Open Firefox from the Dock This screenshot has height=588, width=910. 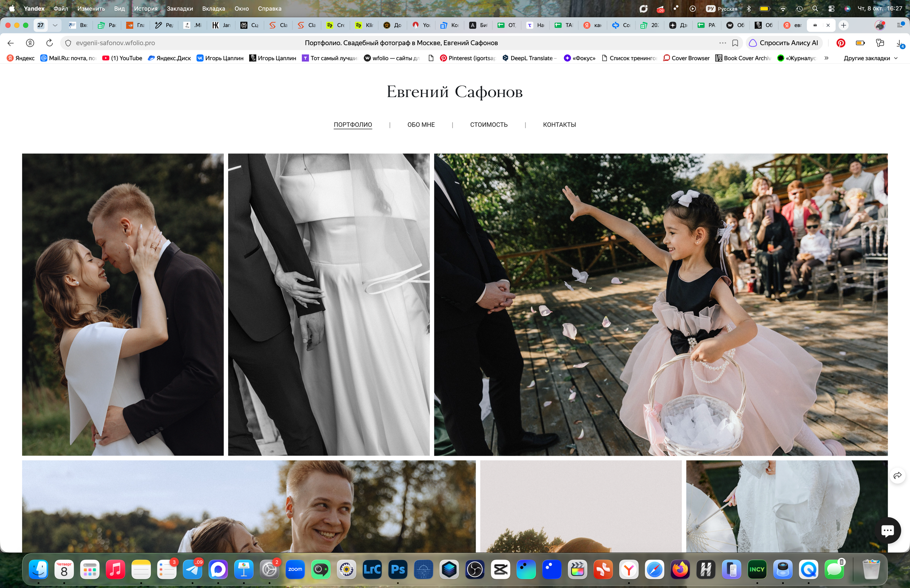coord(680,570)
